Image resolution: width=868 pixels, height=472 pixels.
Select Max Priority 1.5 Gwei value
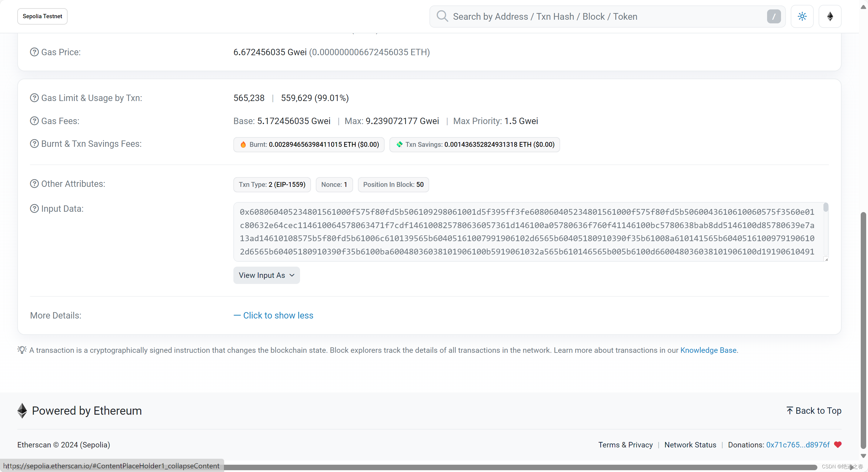pos(521,121)
